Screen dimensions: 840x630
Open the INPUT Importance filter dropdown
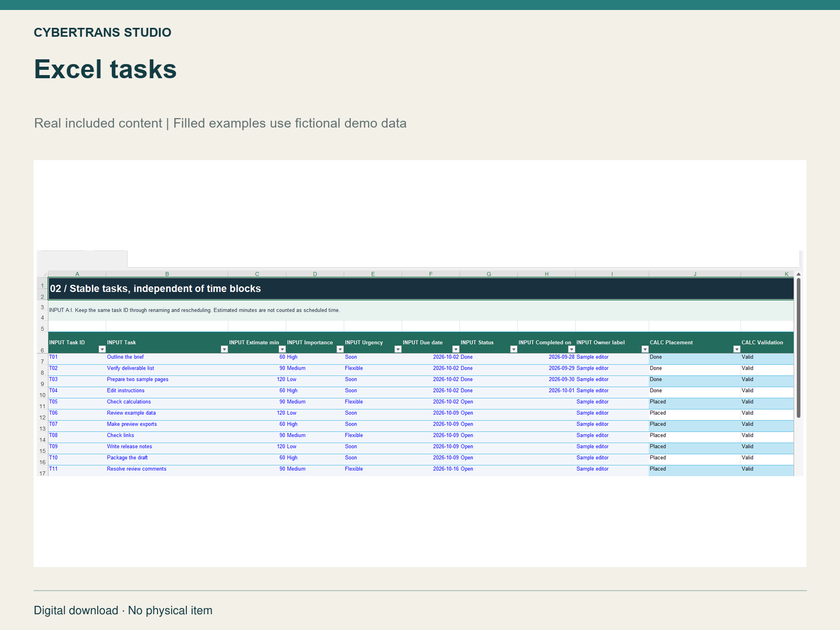[x=340, y=350]
